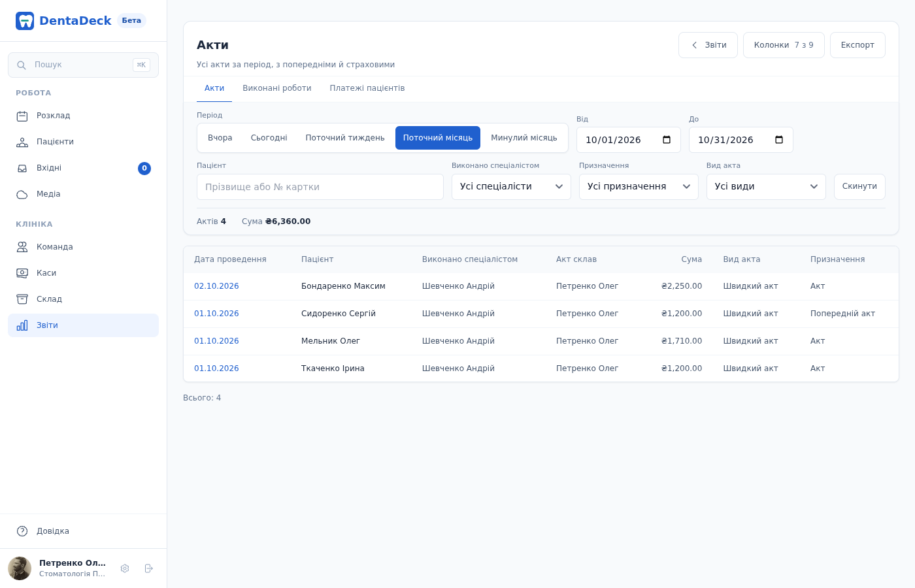Click the Пошук search field
This screenshot has width=915, height=588.
point(83,65)
